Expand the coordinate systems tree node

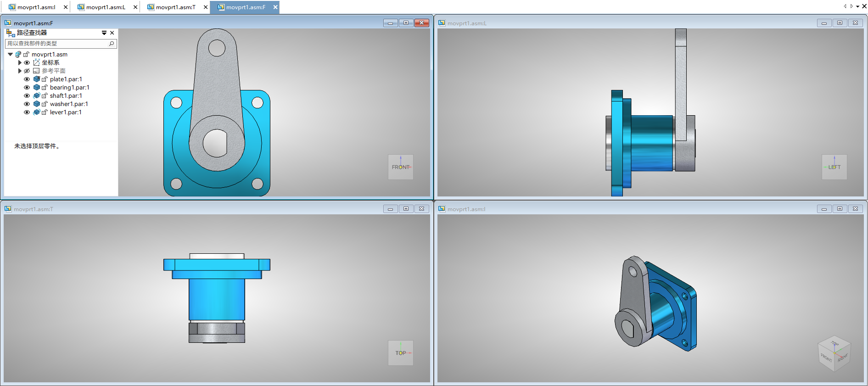(x=20, y=62)
